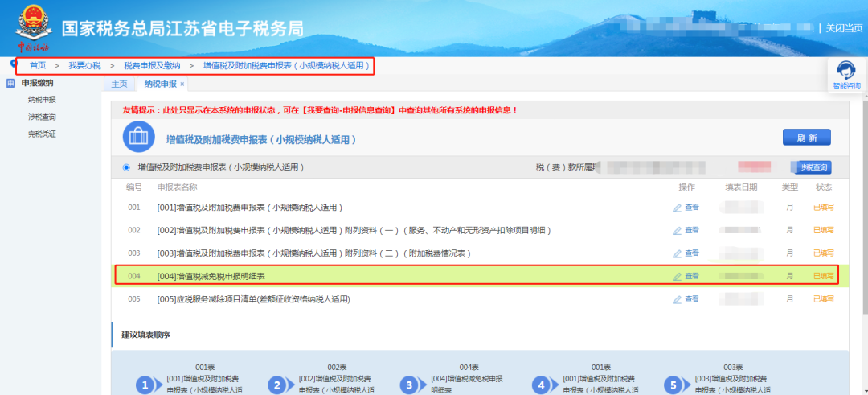Viewport: 868px width, 395px height.
Task: Go to 首页 in the breadcrumb
Action: point(38,65)
